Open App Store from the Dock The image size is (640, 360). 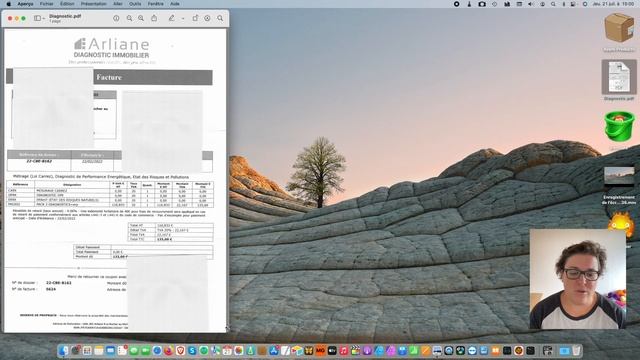click(x=273, y=351)
